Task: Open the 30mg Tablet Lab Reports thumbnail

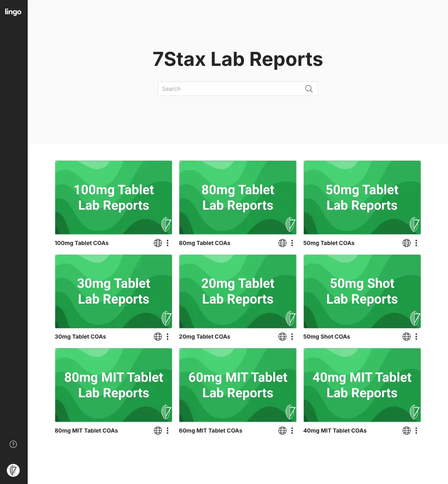Action: click(x=113, y=291)
